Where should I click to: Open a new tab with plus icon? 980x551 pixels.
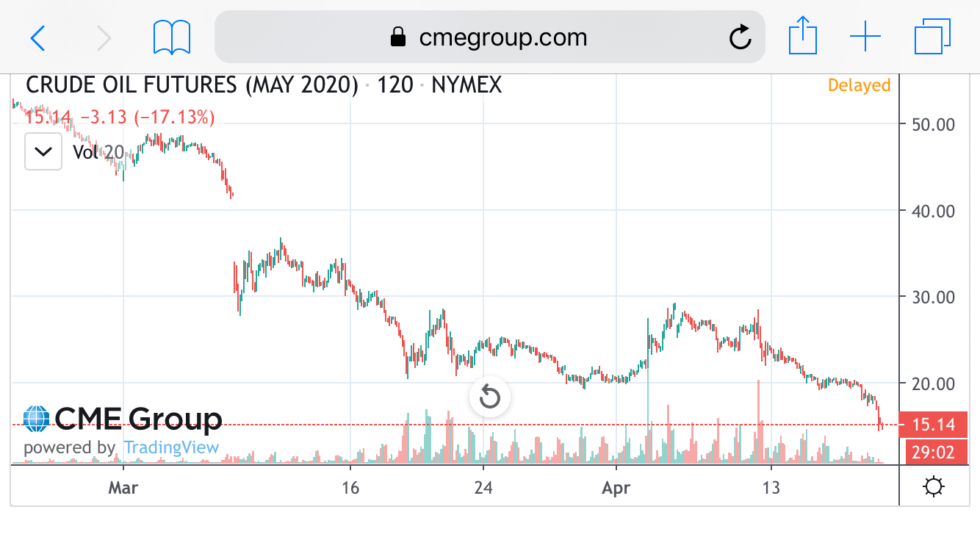[865, 37]
